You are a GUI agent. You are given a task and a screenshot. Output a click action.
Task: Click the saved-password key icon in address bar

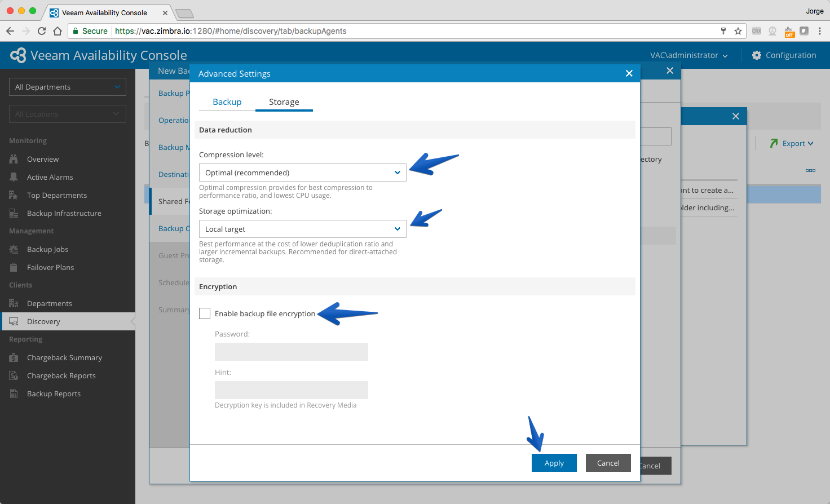723,31
